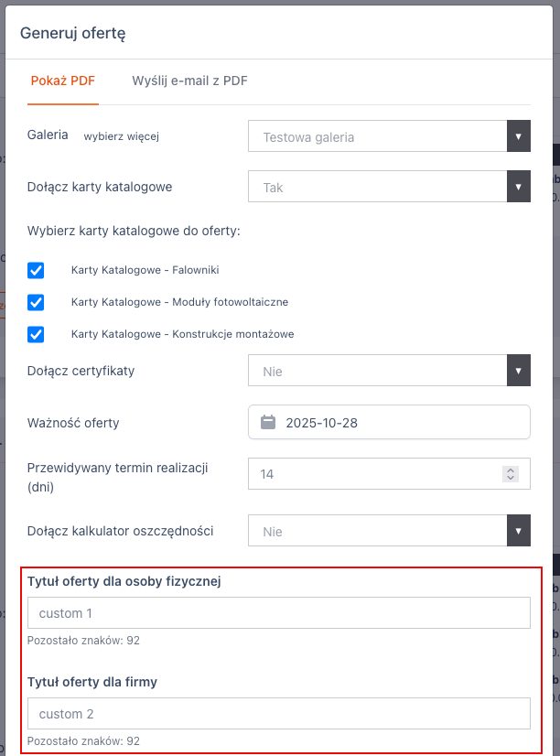
Task: Focus the Tytuł oferty dla osoby fizycznej field
Action: [x=279, y=613]
